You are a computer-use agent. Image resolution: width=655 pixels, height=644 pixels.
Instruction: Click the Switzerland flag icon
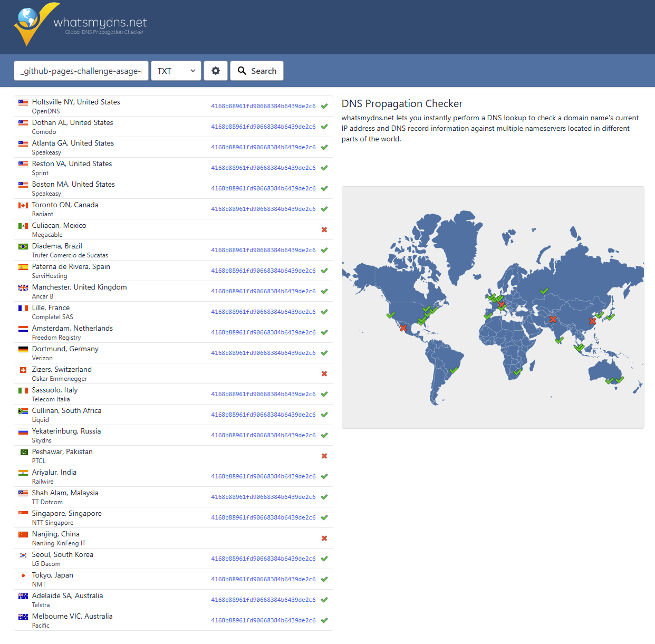[23, 370]
